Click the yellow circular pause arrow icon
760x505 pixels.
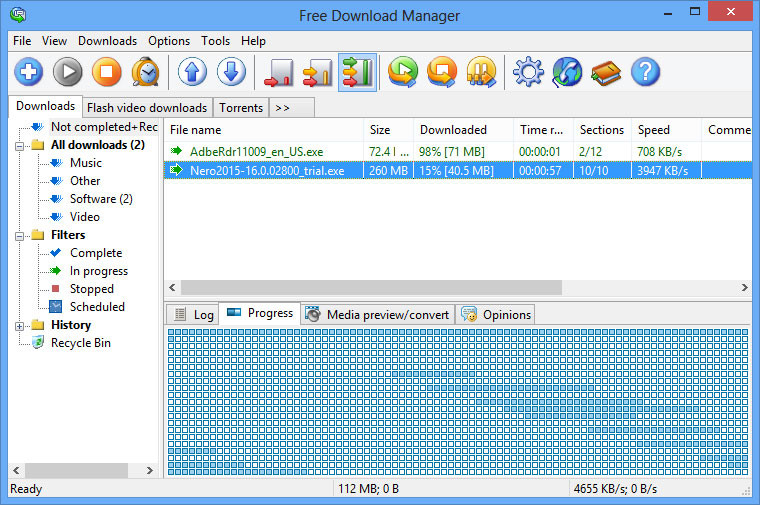click(x=481, y=72)
